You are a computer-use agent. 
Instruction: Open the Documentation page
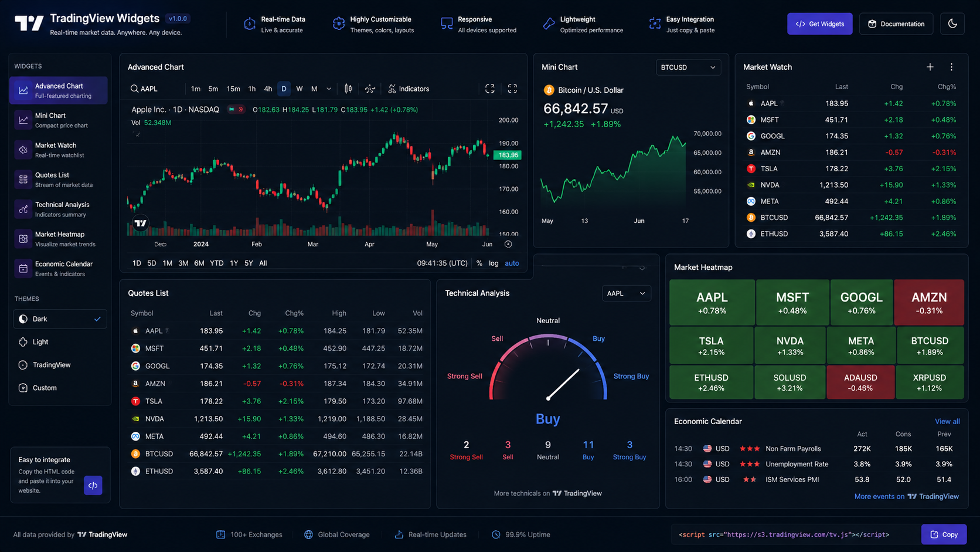pyautogui.click(x=896, y=23)
